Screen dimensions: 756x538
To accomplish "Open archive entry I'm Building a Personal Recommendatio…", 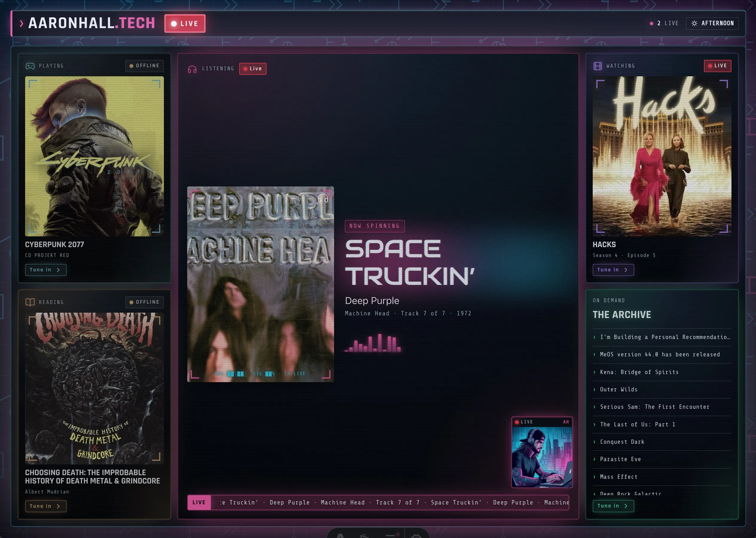I will pyautogui.click(x=662, y=337).
